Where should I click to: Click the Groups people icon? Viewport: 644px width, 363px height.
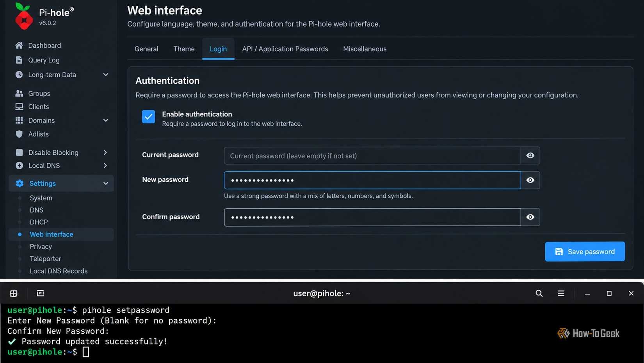(19, 93)
